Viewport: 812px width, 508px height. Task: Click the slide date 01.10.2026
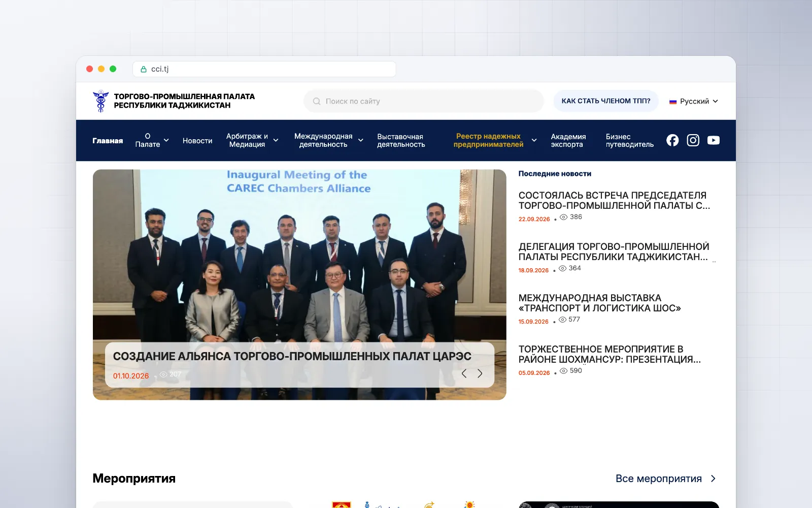pos(131,376)
